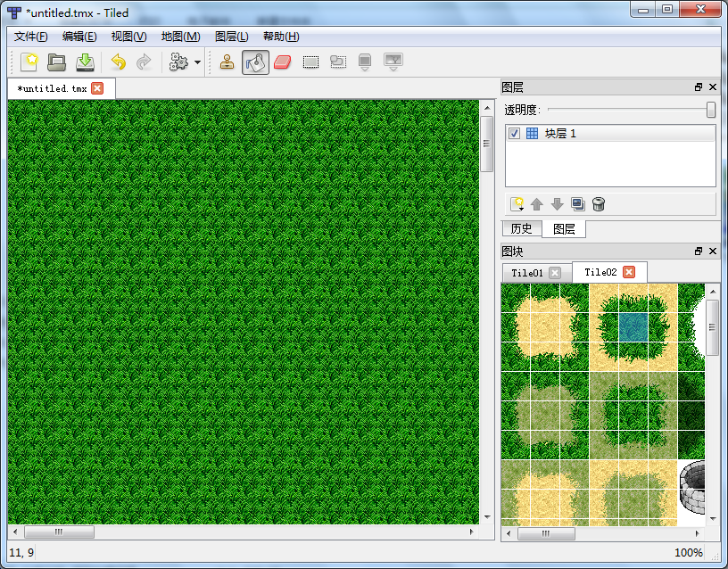Select the Tile02 tileset tab
The width and height of the screenshot is (728, 569).
pos(609,272)
